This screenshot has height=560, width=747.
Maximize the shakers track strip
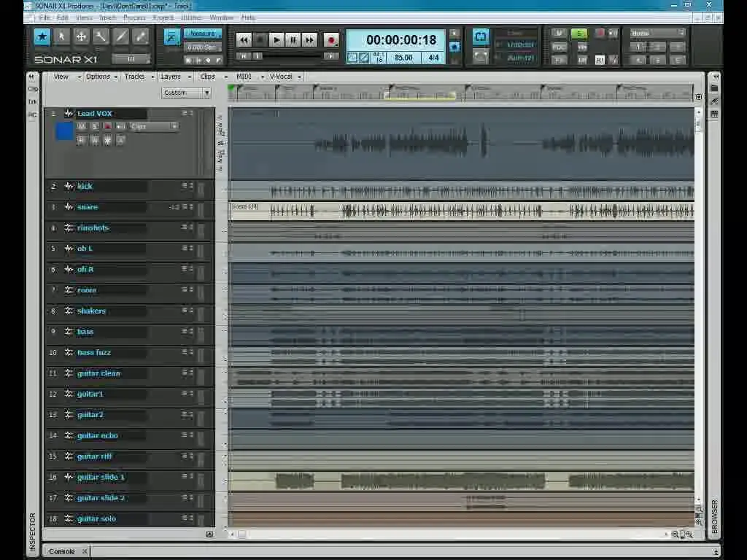tap(191, 311)
